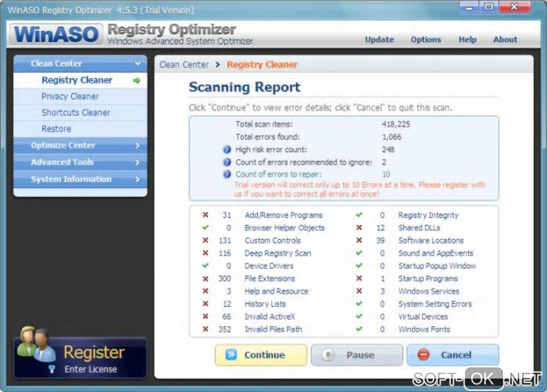Open the Update menu
547x392 pixels.
click(379, 39)
